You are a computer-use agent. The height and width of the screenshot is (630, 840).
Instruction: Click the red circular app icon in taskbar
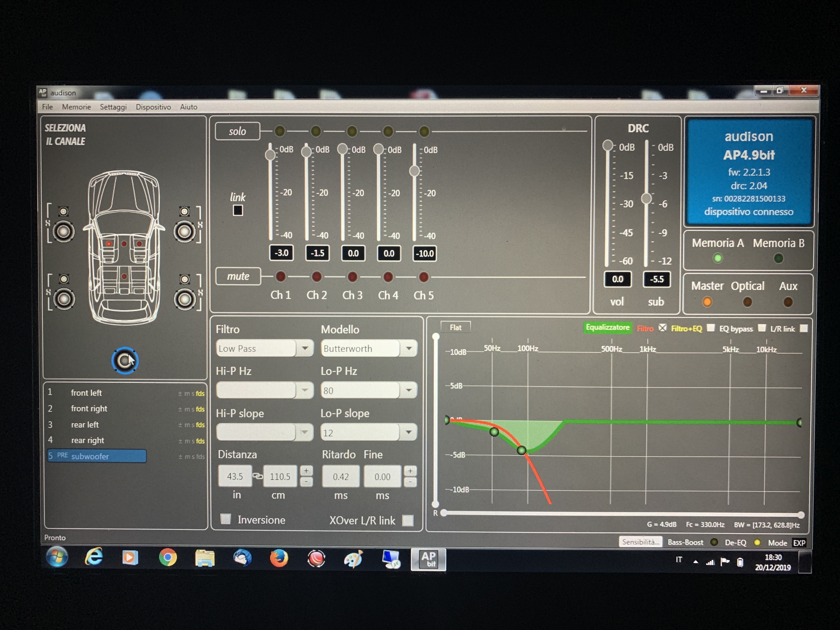(316, 559)
